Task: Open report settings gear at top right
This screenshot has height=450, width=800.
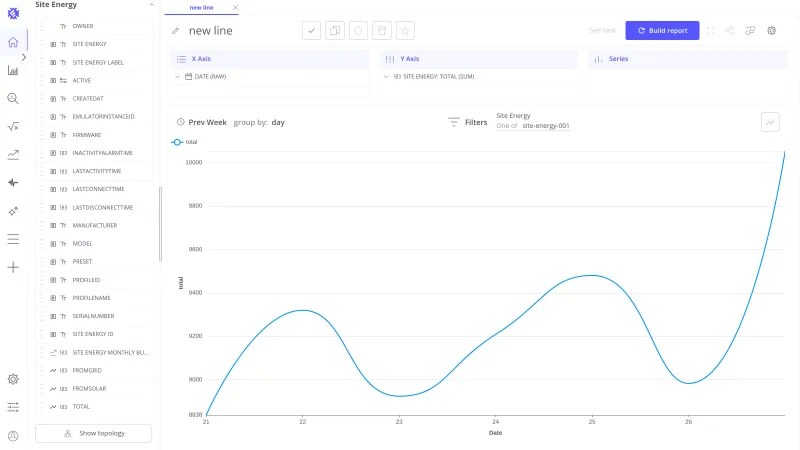Action: pyautogui.click(x=771, y=31)
